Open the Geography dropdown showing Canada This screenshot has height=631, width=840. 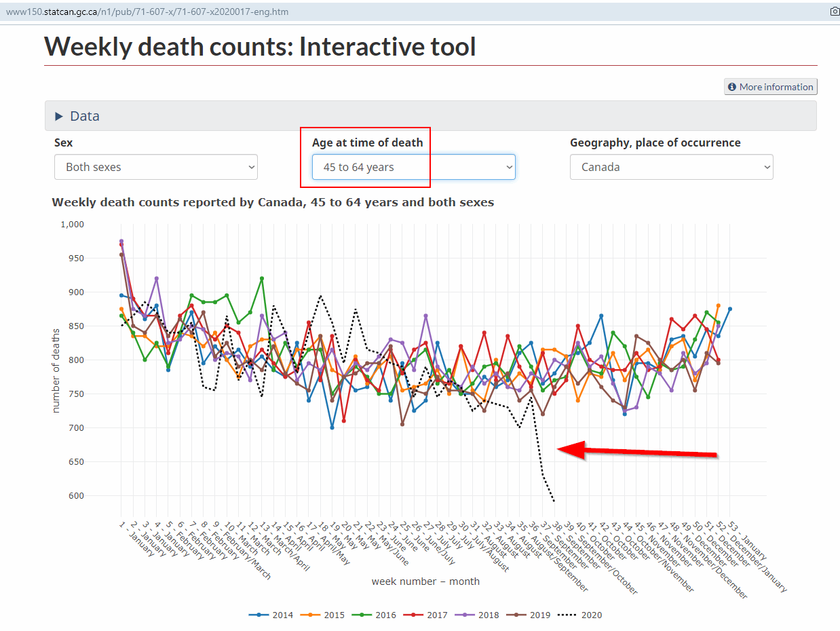[x=672, y=167]
